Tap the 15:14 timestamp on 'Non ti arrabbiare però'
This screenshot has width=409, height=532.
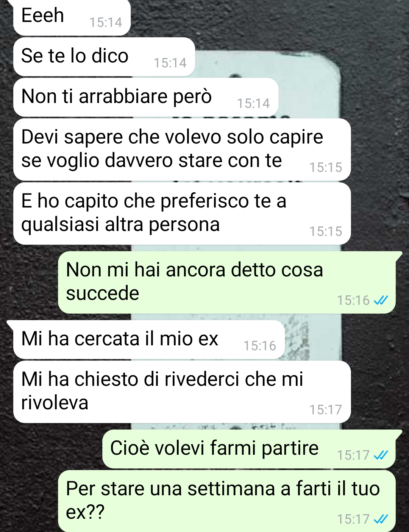coord(253,104)
